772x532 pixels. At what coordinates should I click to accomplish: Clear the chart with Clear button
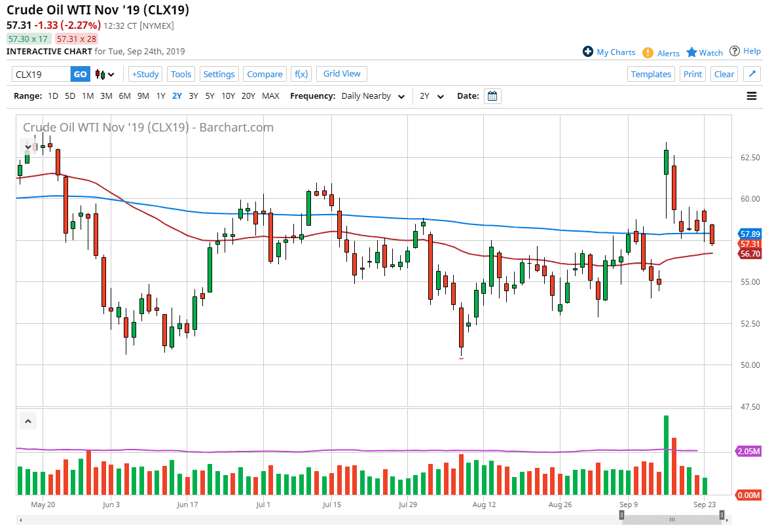point(724,74)
